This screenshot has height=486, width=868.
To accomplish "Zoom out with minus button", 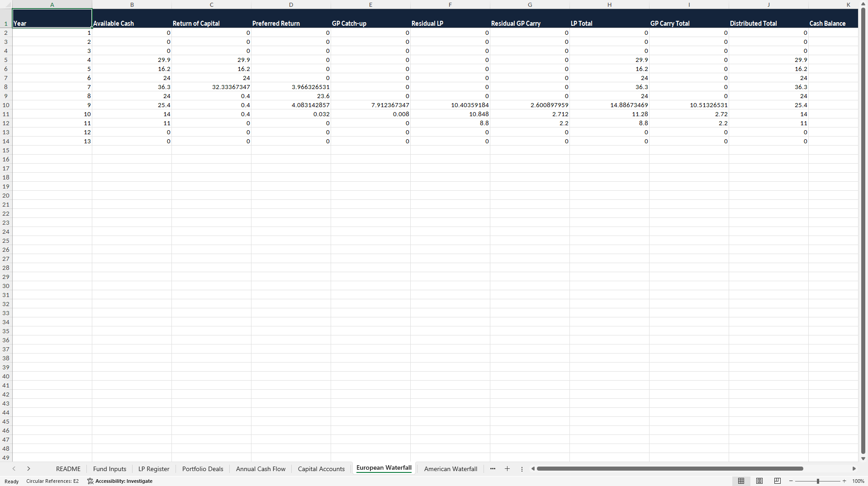I will tap(791, 481).
